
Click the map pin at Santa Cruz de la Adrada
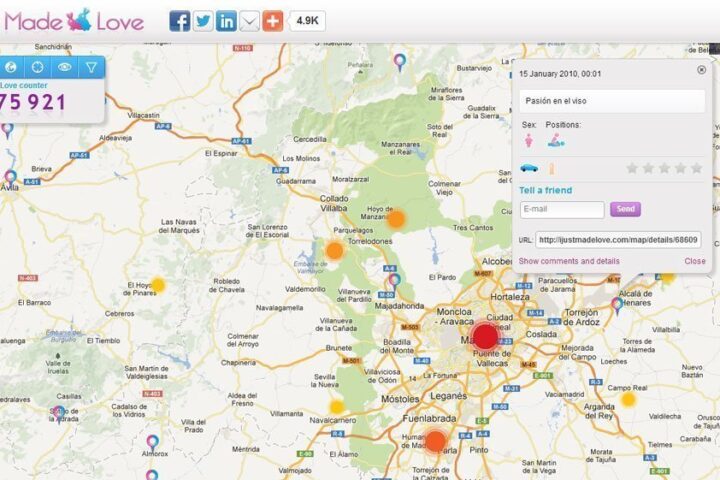point(59,414)
